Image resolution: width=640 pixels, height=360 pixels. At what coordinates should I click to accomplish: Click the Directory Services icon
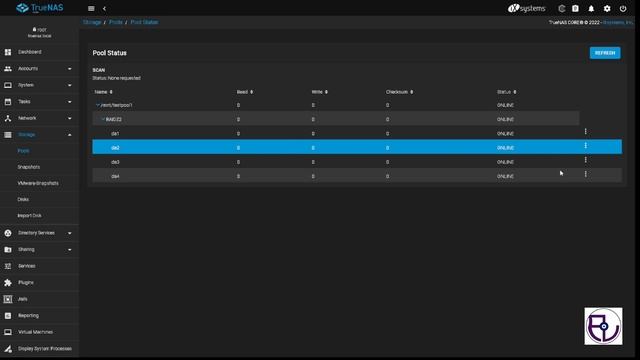8,233
